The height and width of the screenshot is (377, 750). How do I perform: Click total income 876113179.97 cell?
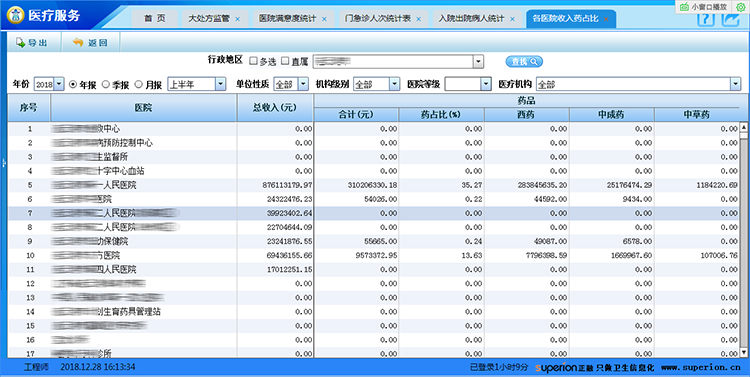pos(275,185)
